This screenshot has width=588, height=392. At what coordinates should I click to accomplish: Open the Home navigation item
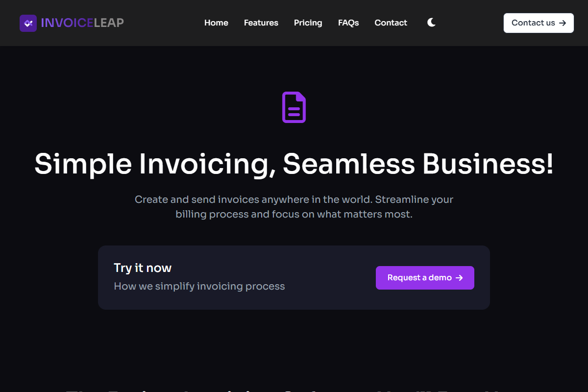[x=216, y=23]
